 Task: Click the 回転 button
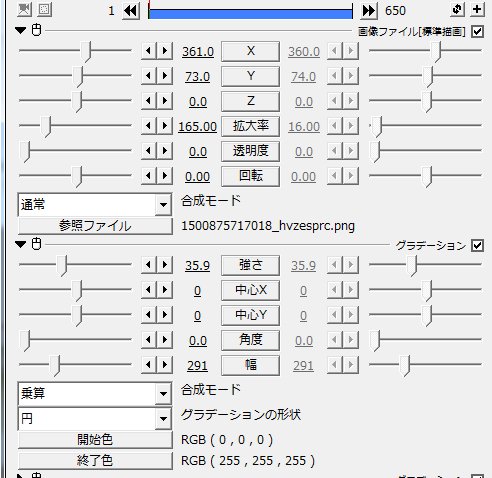point(250,176)
